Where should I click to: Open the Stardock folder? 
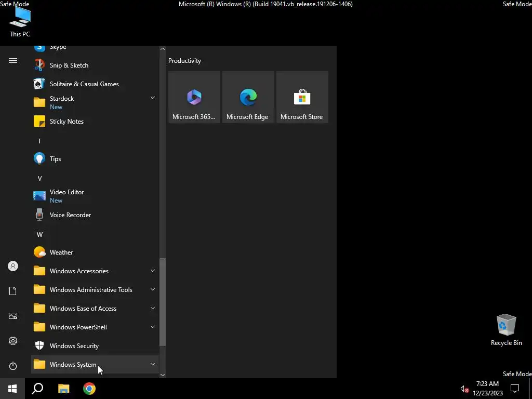point(95,102)
